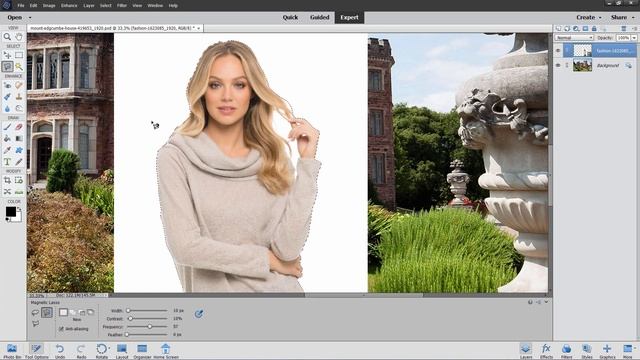Click the Background layer thumbnail
The width and height of the screenshot is (640, 360).
click(582, 65)
